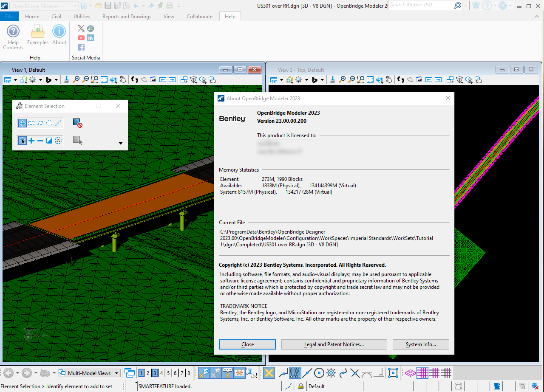Screen dimensions: 544x392
Task: Click the System Info button
Action: (421, 344)
